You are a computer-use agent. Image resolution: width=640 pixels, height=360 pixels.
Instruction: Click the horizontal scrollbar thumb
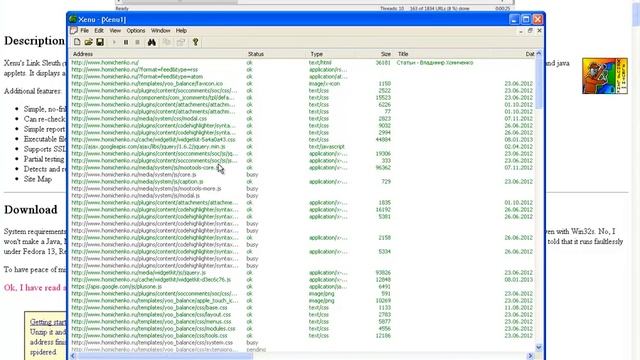(x=165, y=356)
